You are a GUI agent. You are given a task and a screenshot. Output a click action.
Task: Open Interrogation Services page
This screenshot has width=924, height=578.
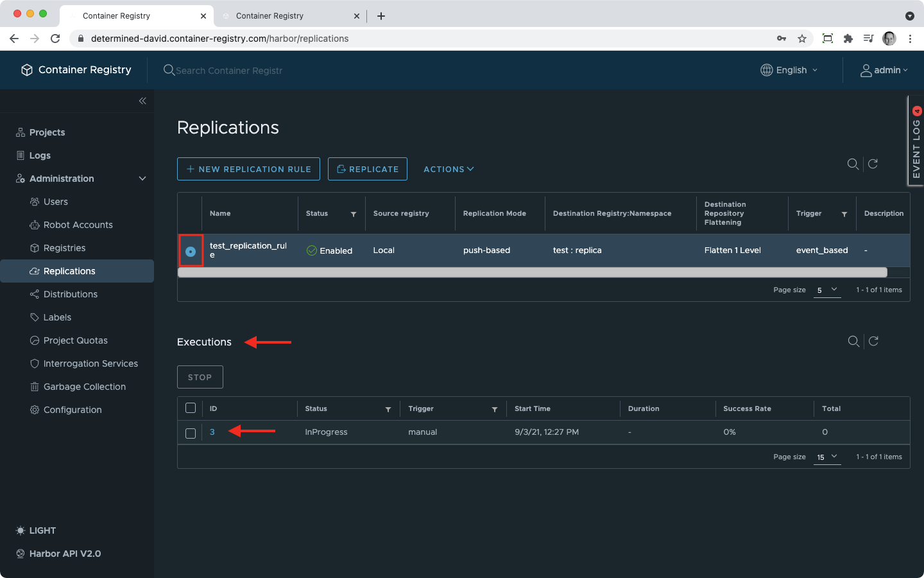click(90, 363)
